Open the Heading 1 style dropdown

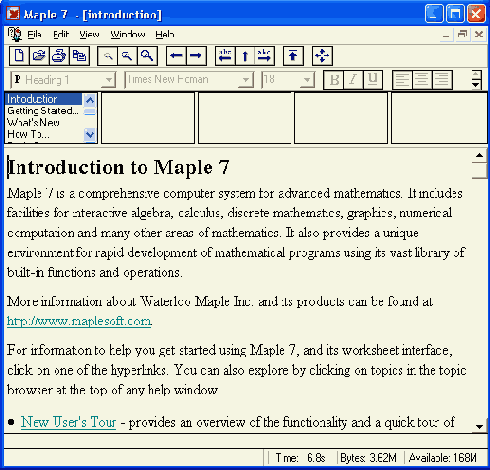[x=108, y=80]
